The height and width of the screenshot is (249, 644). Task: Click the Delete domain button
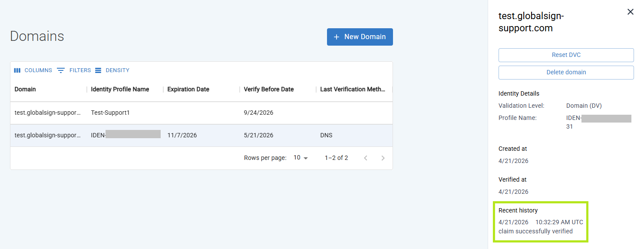point(566,73)
